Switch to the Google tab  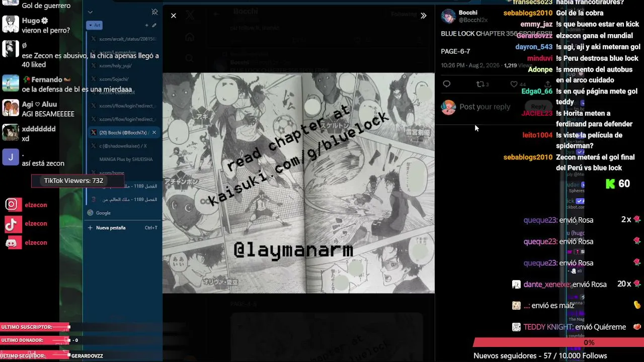click(x=123, y=213)
